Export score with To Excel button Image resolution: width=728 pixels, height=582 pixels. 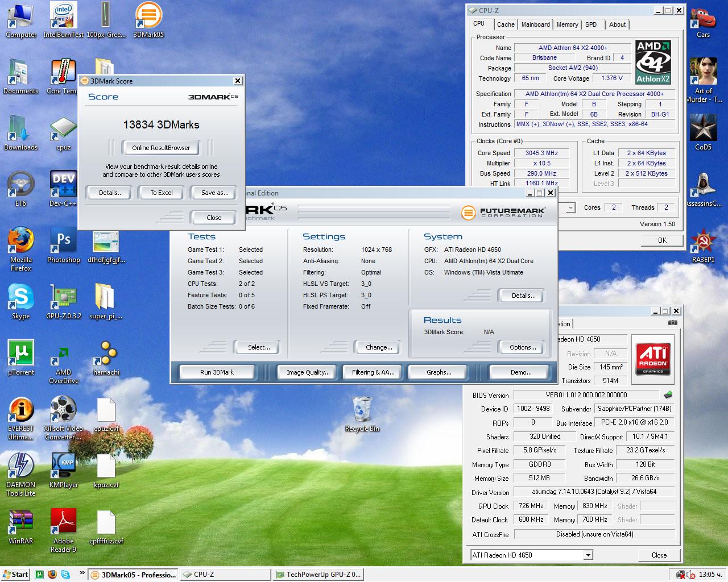coord(162,193)
